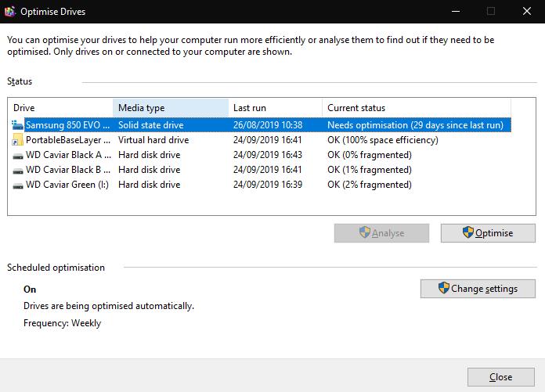Image resolution: width=545 pixels, height=392 pixels.
Task: Click the WD Caviar Black B drive icon
Action: [x=18, y=171]
